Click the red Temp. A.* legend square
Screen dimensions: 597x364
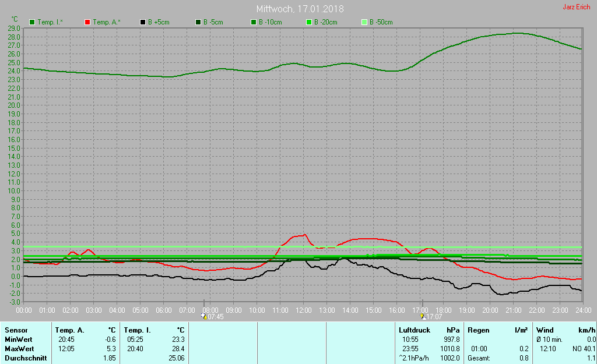point(87,22)
